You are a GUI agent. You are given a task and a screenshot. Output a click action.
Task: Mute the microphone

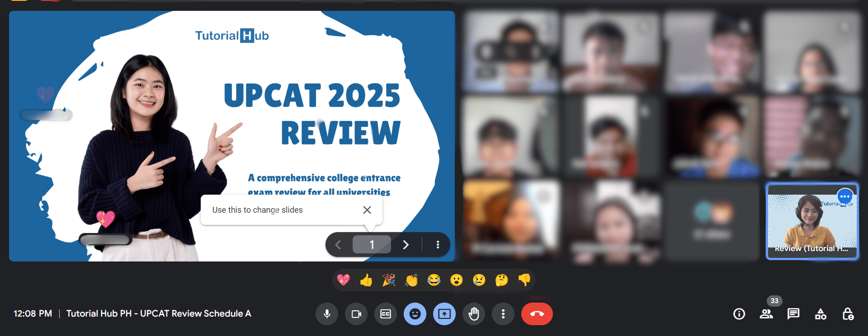tap(327, 314)
